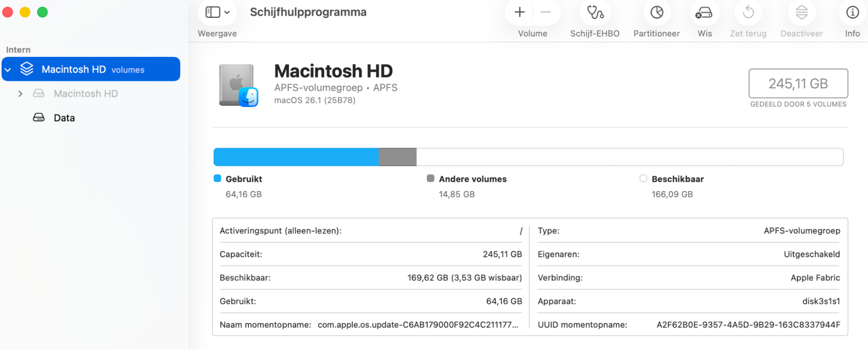The width and height of the screenshot is (868, 350).
Task: Click the Macintosh HD drive thumbnail icon
Action: [237, 85]
